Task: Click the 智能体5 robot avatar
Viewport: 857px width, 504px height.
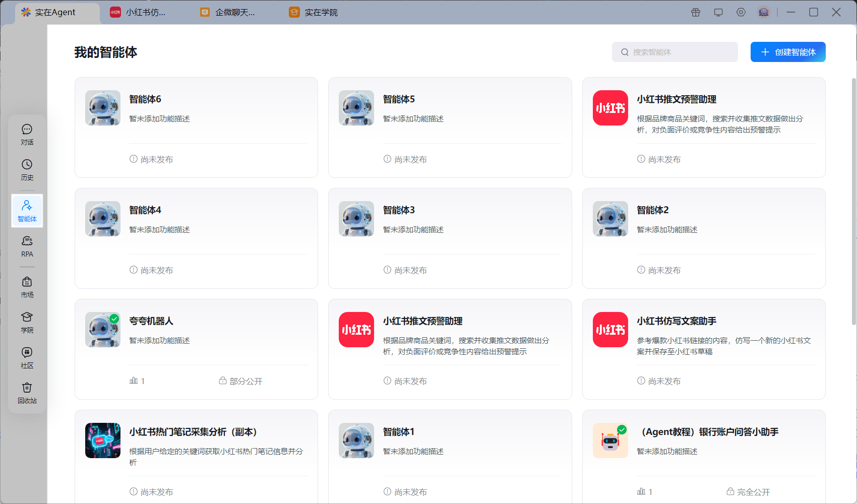Action: (356, 108)
